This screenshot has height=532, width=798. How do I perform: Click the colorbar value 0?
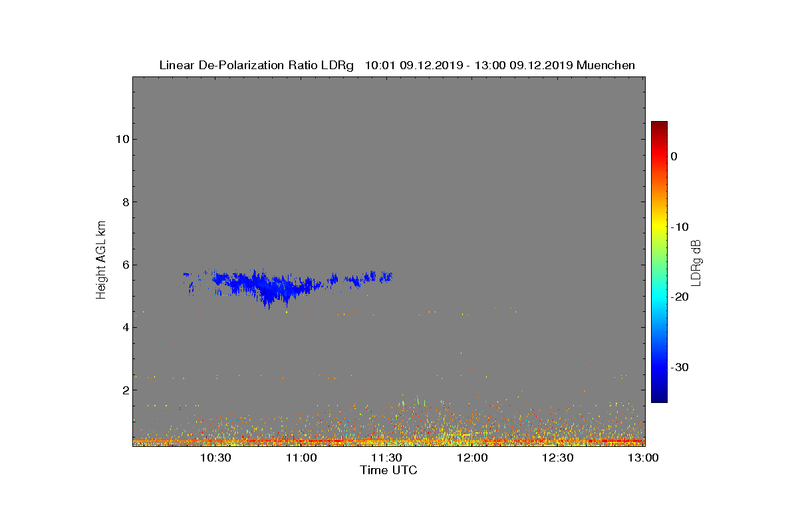click(674, 156)
